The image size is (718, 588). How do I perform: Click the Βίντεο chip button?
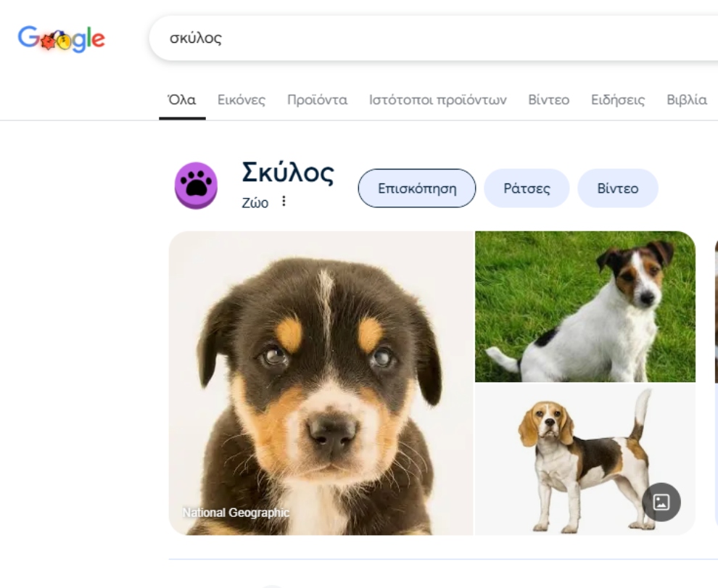618,189
